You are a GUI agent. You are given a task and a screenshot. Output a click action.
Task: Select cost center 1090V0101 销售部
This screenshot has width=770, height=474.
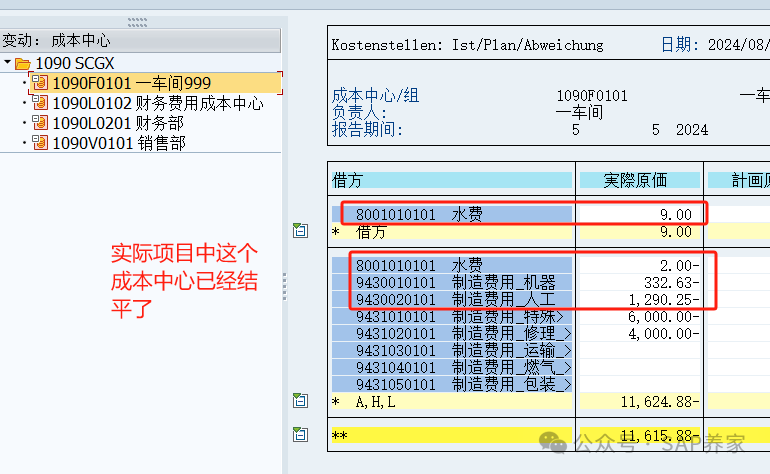pos(119,143)
